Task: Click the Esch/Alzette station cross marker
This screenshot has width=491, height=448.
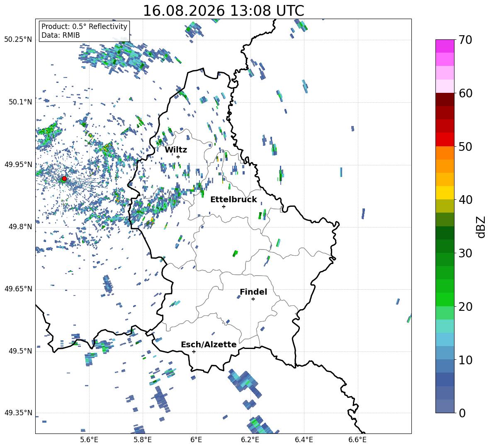Action: click(194, 351)
